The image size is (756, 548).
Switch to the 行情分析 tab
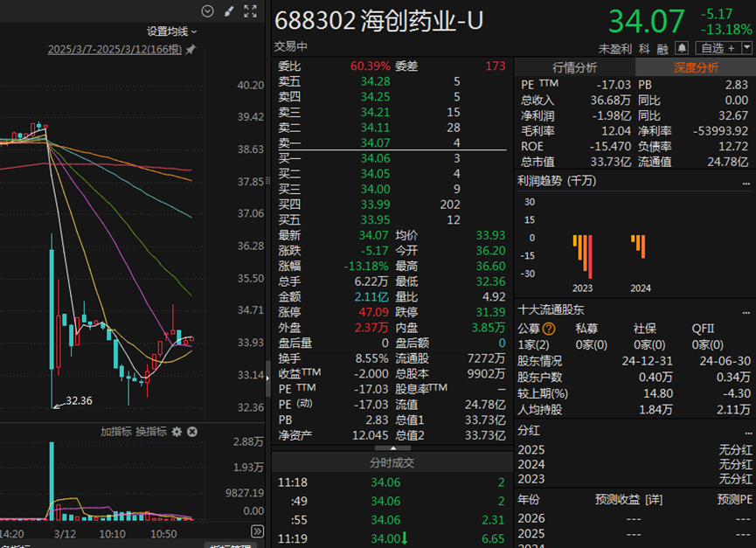coord(575,67)
